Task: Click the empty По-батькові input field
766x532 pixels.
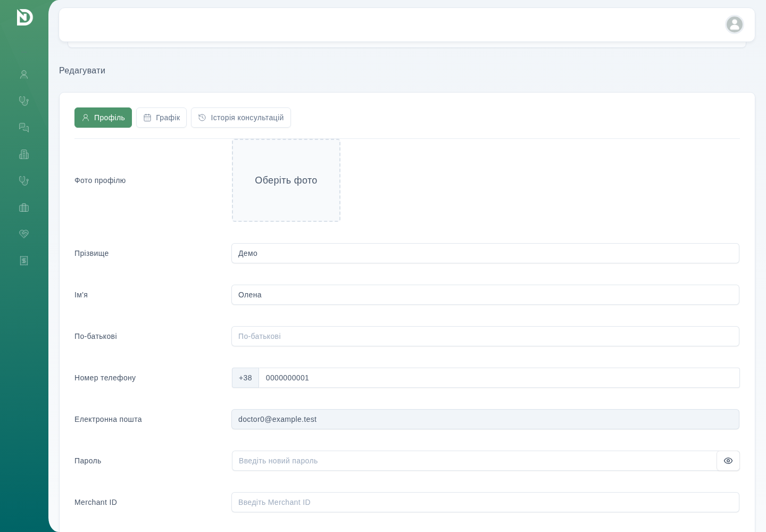Action: point(485,336)
